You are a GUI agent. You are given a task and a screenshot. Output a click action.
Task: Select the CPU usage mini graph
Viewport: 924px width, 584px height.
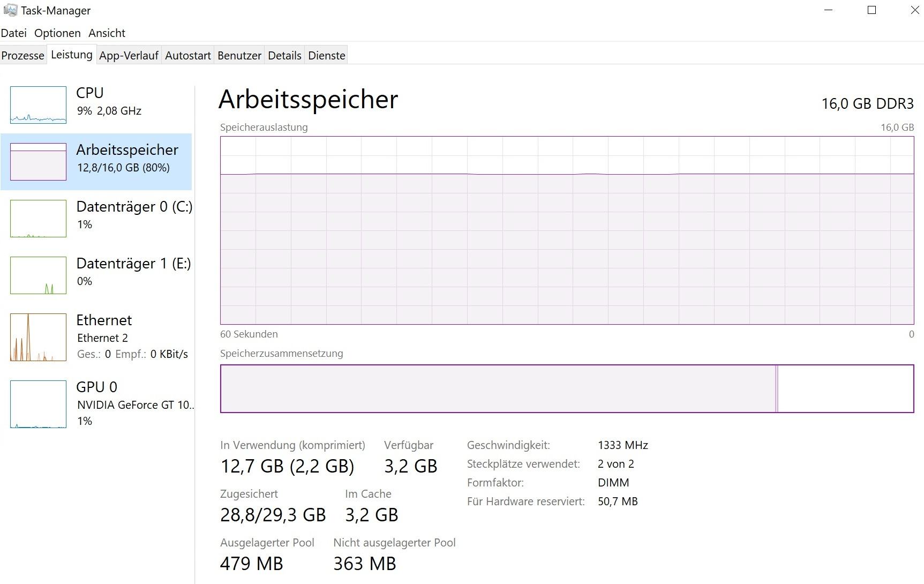coord(38,105)
